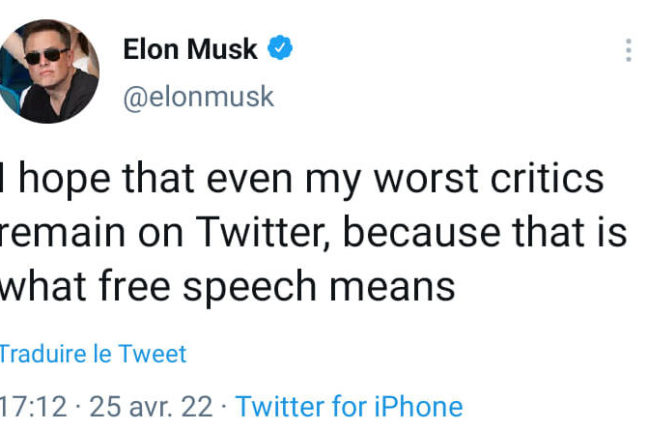648x430 pixels.
Task: Click the 25 avr. 22 date
Action: pyautogui.click(x=150, y=407)
